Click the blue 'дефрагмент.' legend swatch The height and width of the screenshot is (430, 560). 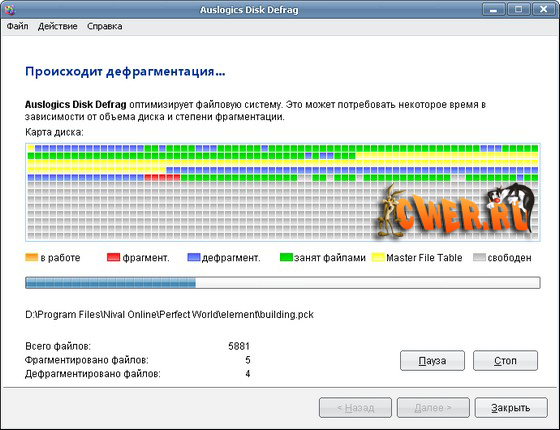point(194,258)
